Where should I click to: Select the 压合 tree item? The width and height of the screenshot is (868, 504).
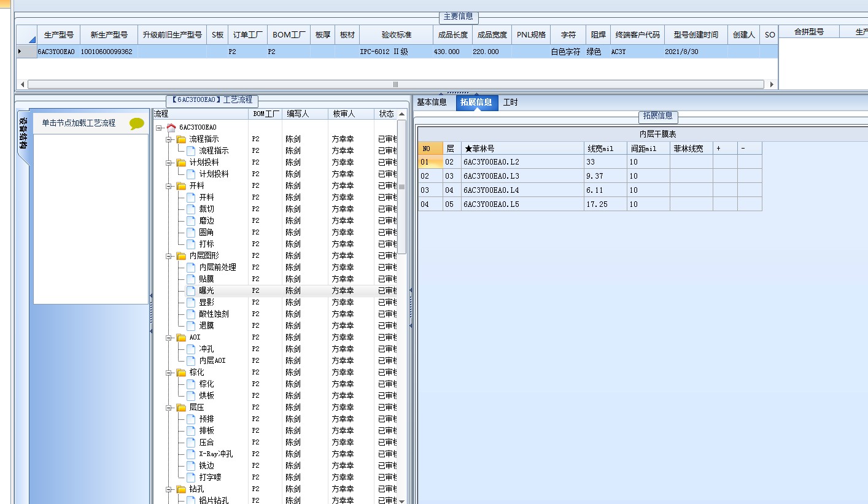(x=206, y=442)
